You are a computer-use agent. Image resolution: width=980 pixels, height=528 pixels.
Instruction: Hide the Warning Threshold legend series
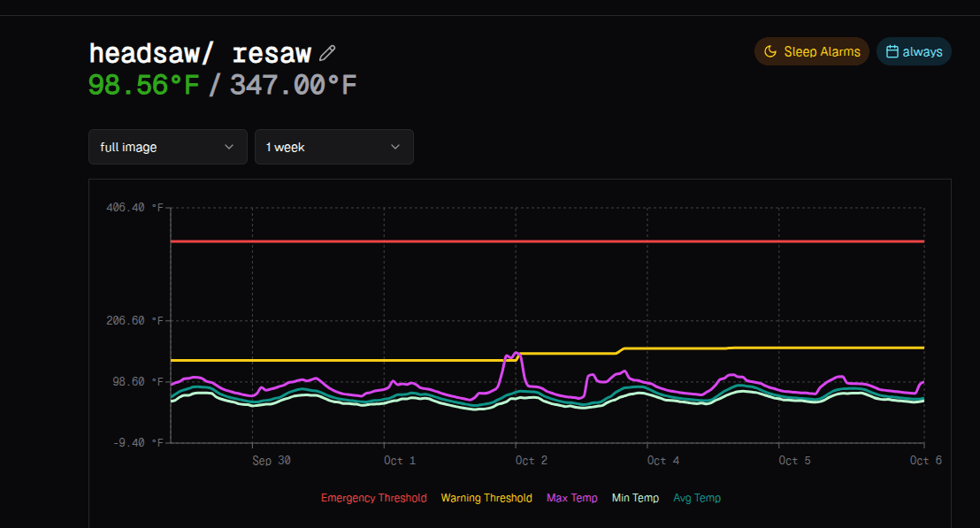coord(486,498)
